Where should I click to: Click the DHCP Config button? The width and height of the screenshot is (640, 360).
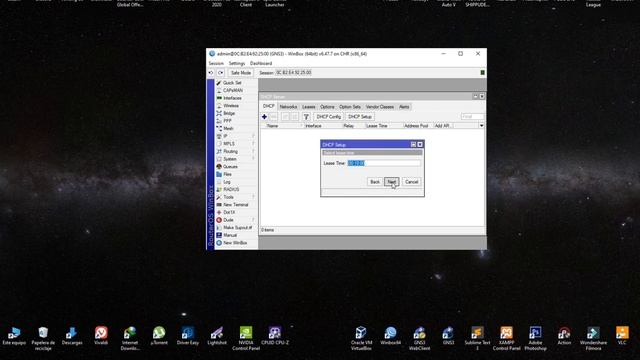coord(329,117)
